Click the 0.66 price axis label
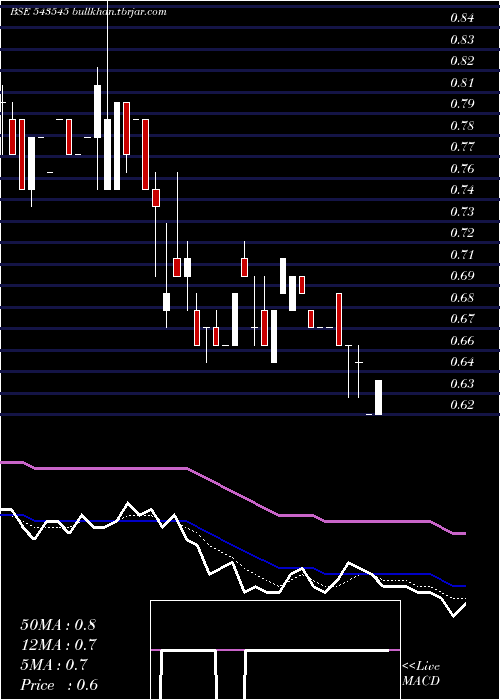The image size is (500, 700). tap(462, 340)
